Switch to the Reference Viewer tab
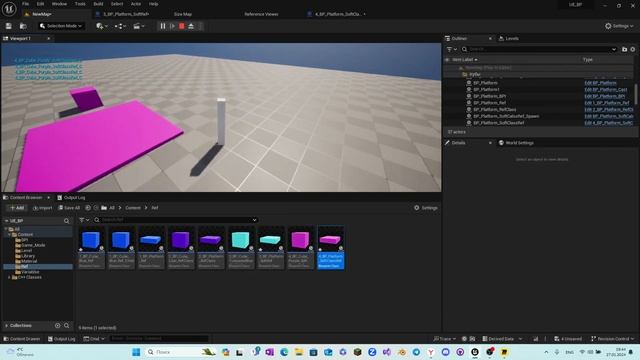Image resolution: width=640 pixels, height=360 pixels. click(x=261, y=14)
